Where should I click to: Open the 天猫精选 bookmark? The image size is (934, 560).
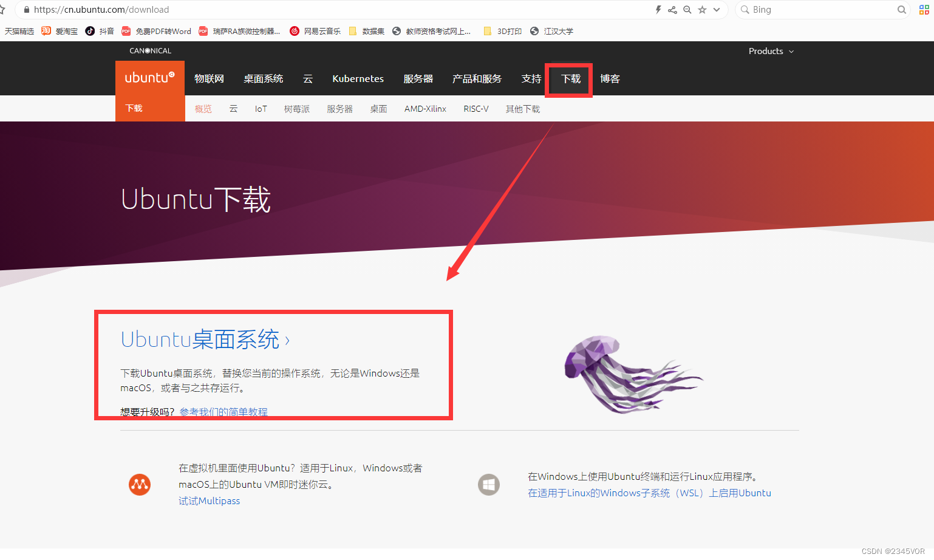(x=19, y=31)
